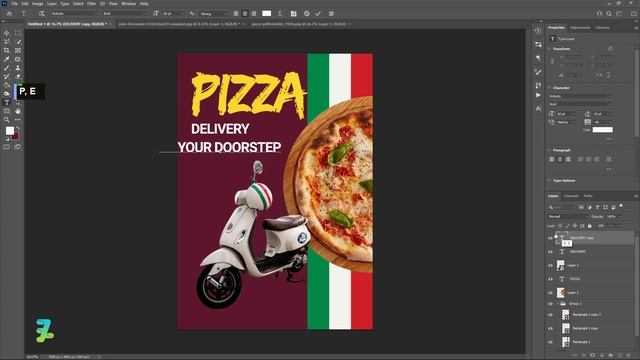Click the Layers panel scrollbar
The image size is (640, 360).
[638, 286]
